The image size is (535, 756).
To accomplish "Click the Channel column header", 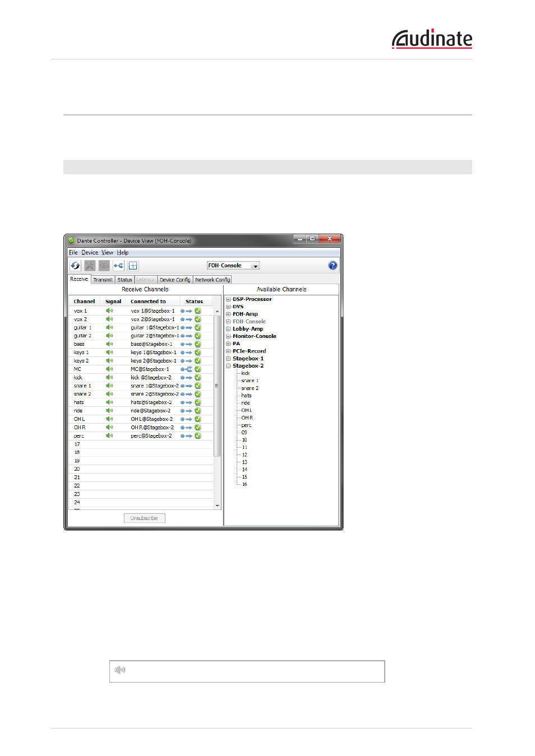I will coord(84,302).
